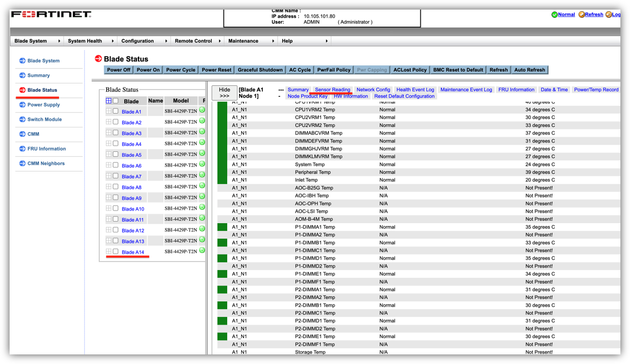Click the green status icon for Blade A3
The width and height of the screenshot is (630, 364).
tap(202, 131)
